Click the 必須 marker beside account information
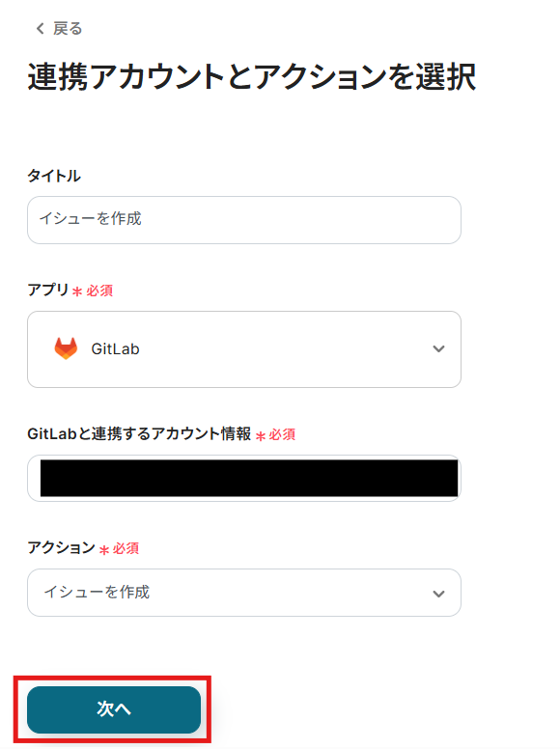Image resolution: width=560 pixels, height=749 pixels. pos(282,434)
